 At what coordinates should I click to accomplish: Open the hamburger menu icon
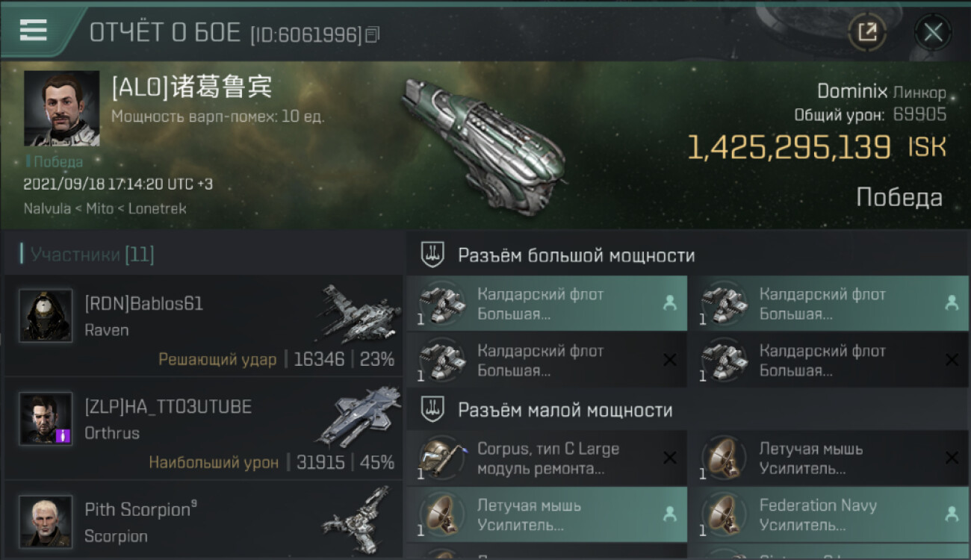click(33, 30)
